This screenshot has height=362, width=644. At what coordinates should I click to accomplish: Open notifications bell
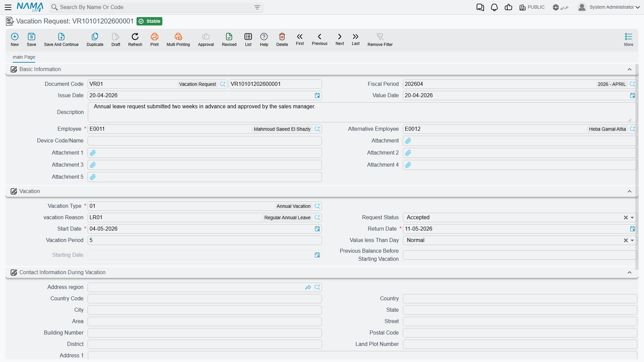[494, 7]
